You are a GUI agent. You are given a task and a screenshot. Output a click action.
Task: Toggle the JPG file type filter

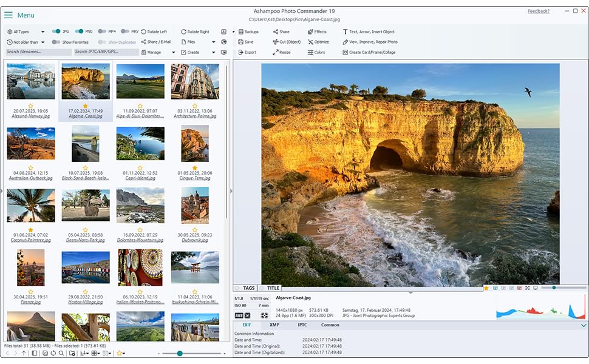coord(56,32)
